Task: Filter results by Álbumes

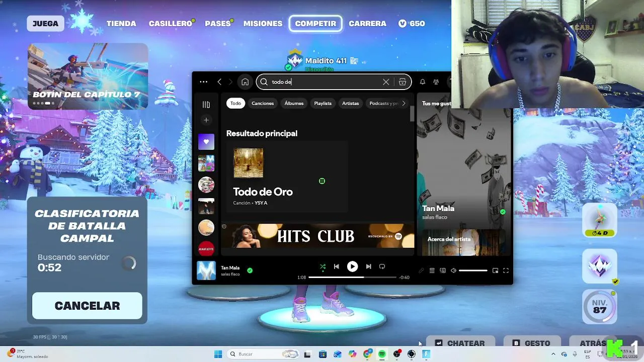Action: [x=294, y=103]
